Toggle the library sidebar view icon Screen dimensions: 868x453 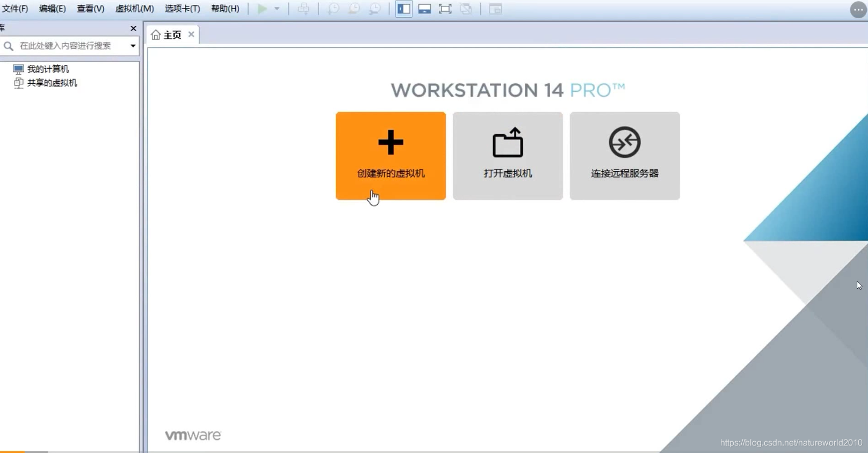click(404, 9)
